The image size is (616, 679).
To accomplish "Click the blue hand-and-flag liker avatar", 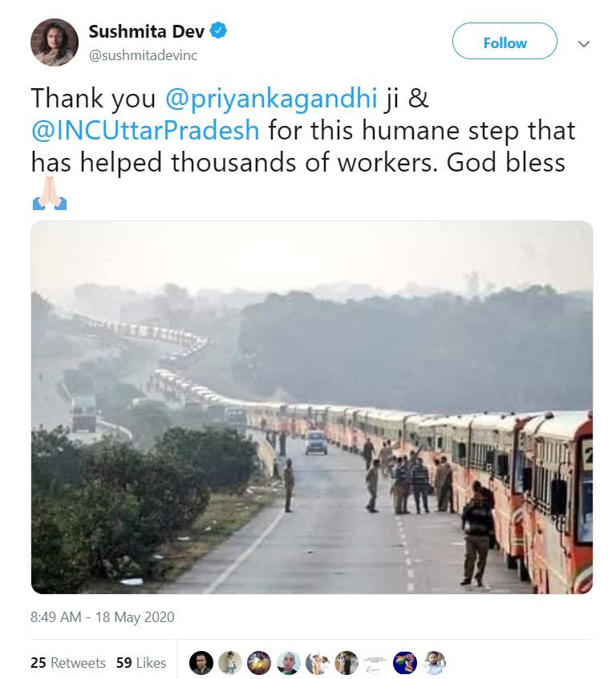I will point(404,663).
